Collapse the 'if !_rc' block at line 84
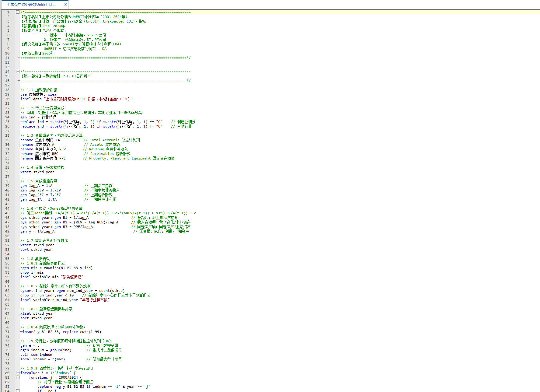Screen dimensions: 540x392 point(18,391)
